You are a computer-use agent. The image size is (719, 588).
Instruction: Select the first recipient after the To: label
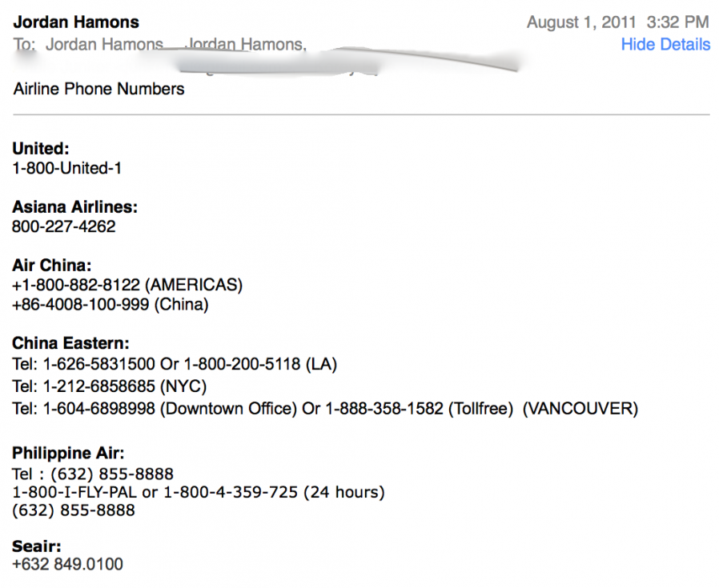104,45
